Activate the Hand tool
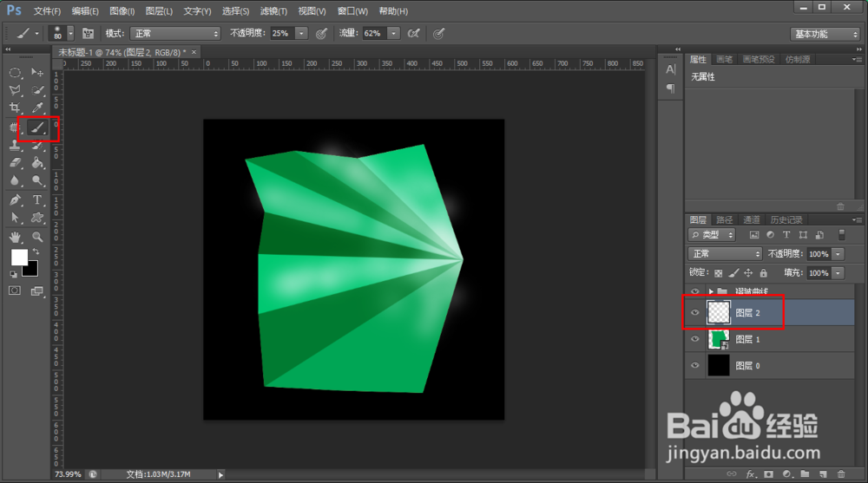Viewport: 868px width, 483px height. (x=16, y=236)
